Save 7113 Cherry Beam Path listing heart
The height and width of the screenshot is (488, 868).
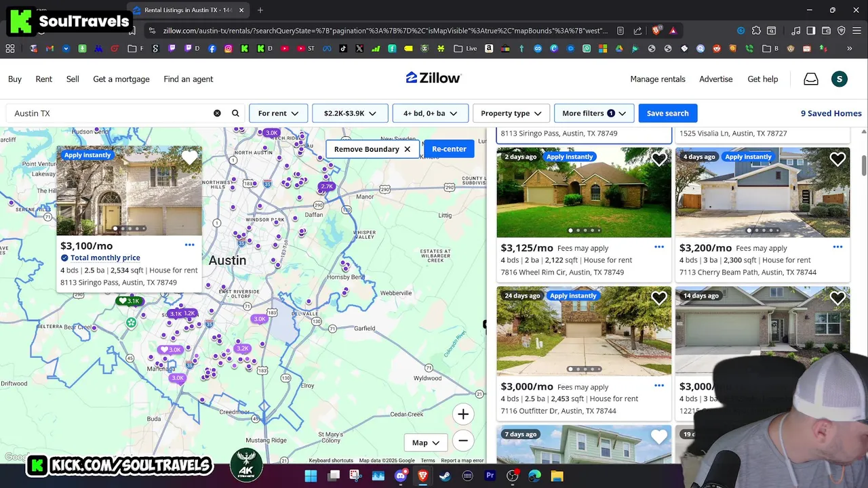837,159
